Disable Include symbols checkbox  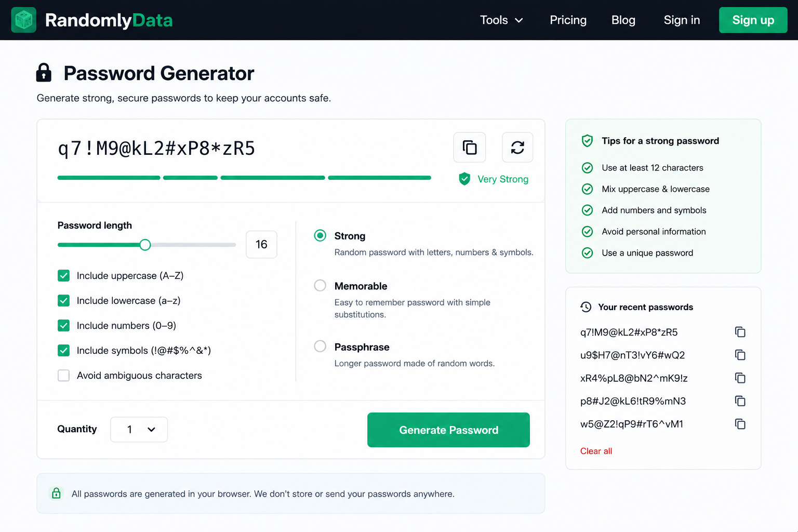[x=63, y=350]
